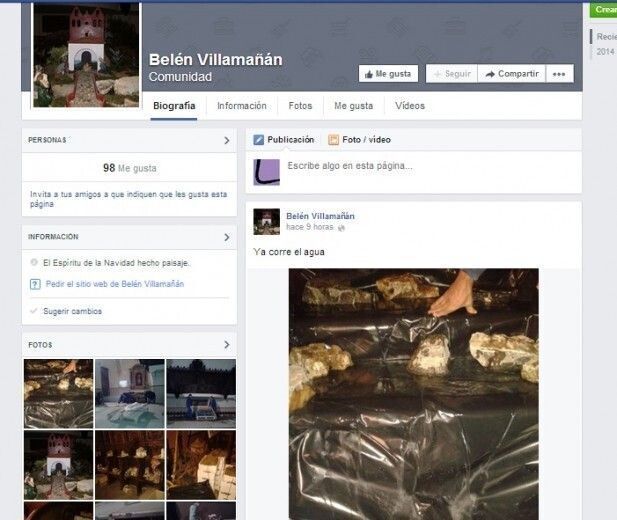The width and height of the screenshot is (617, 520).
Task: Open the first Fotos thumbnail with hand and rocks
Action: coord(59,394)
